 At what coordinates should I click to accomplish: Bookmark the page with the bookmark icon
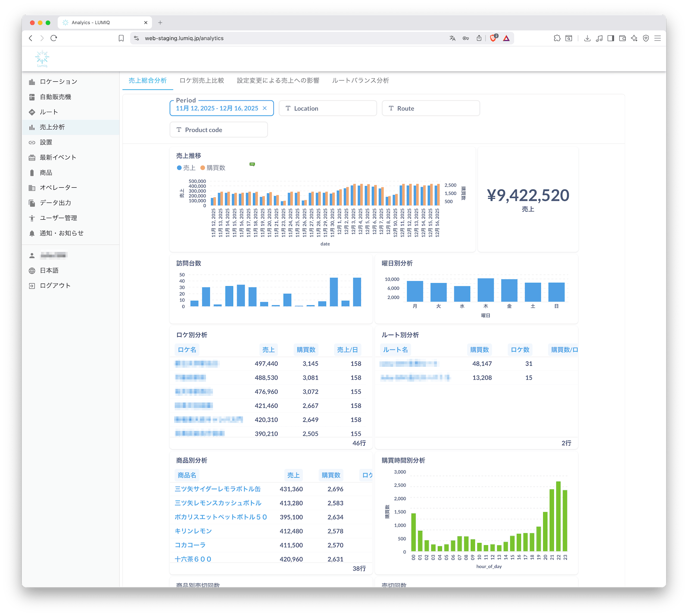[x=121, y=38]
